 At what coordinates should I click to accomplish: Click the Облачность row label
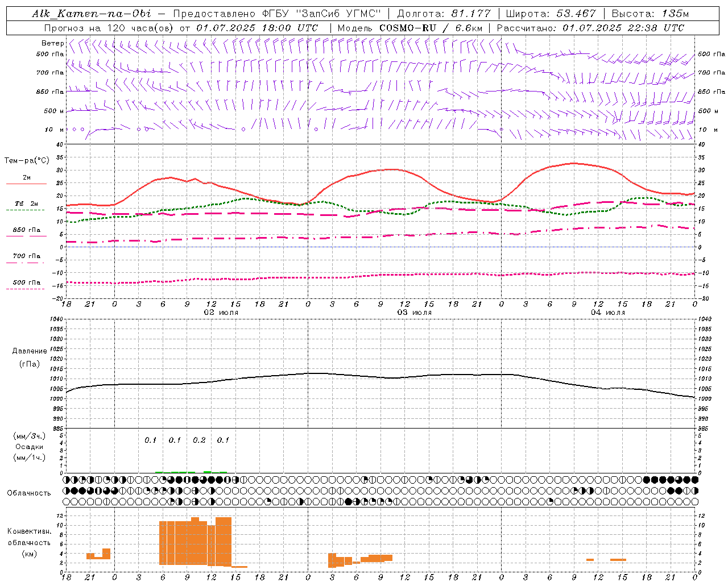click(29, 493)
